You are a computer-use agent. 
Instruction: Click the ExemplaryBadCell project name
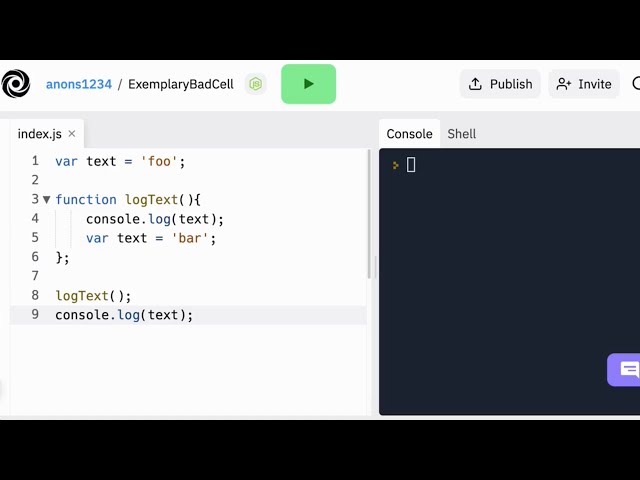click(x=181, y=84)
